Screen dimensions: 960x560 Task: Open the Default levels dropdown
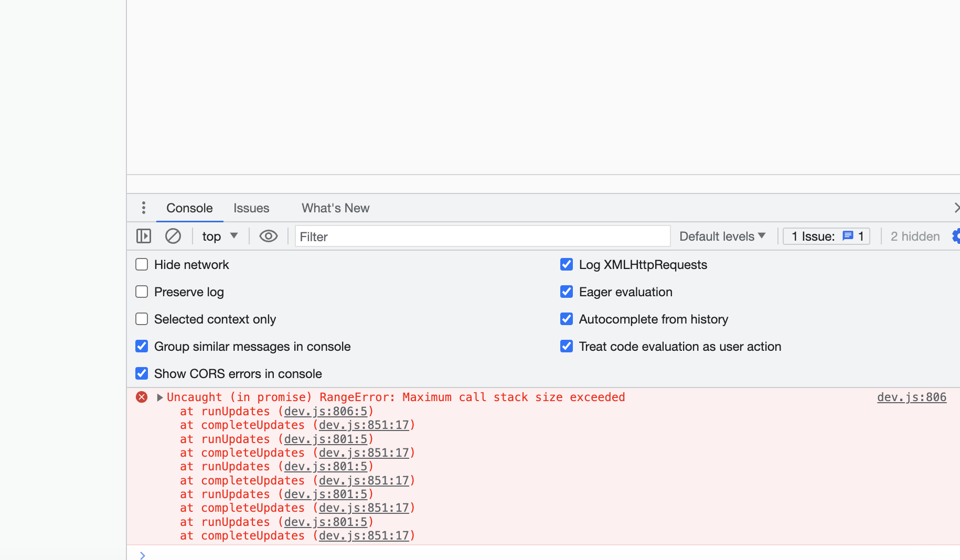(x=721, y=236)
